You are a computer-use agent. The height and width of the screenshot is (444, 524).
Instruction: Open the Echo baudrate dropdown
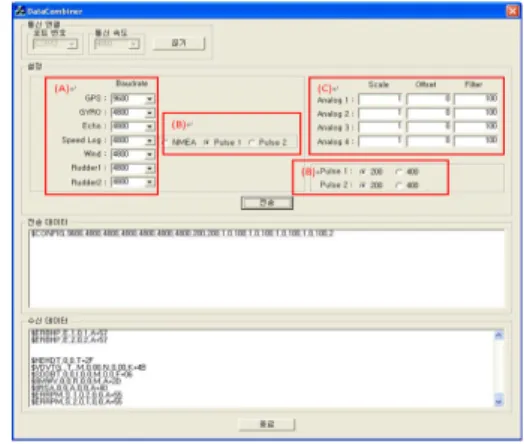[x=150, y=127]
